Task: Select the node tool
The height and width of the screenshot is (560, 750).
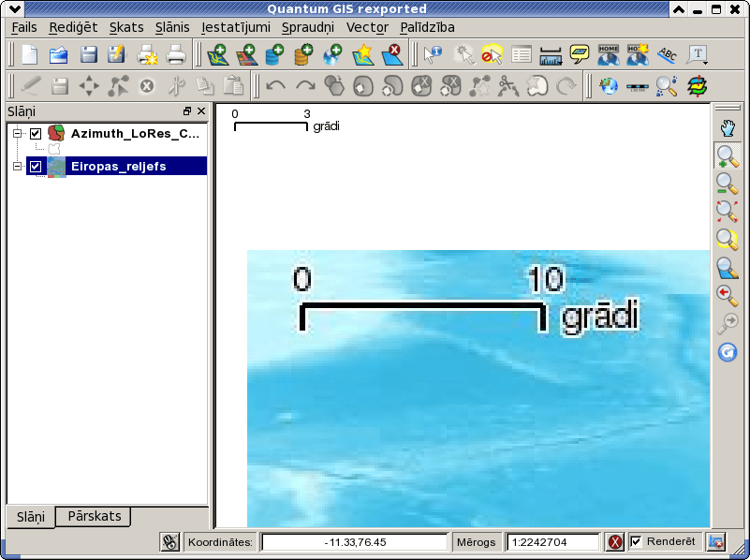Action: point(118,86)
